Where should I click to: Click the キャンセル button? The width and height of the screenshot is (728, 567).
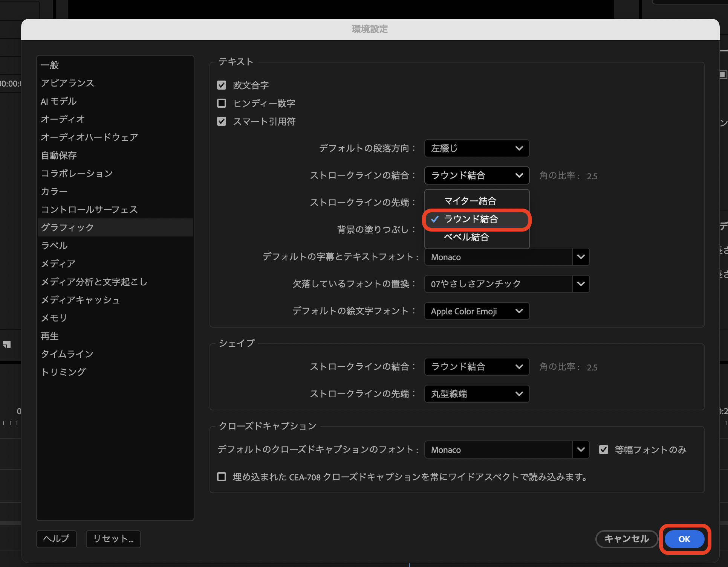click(x=626, y=539)
